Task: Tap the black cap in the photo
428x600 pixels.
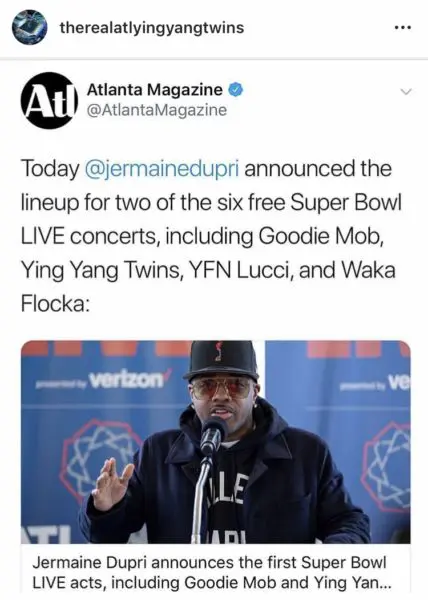Action: (x=222, y=360)
